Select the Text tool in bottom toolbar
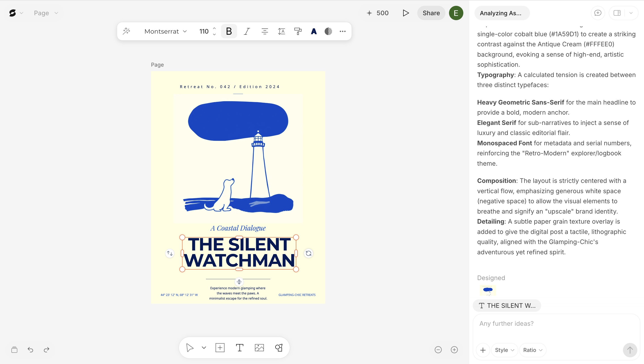The image size is (644, 364). click(x=239, y=347)
